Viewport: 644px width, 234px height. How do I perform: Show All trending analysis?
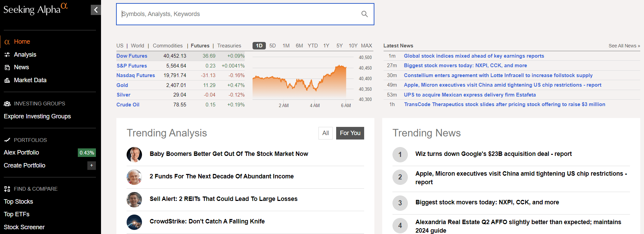[x=326, y=133]
